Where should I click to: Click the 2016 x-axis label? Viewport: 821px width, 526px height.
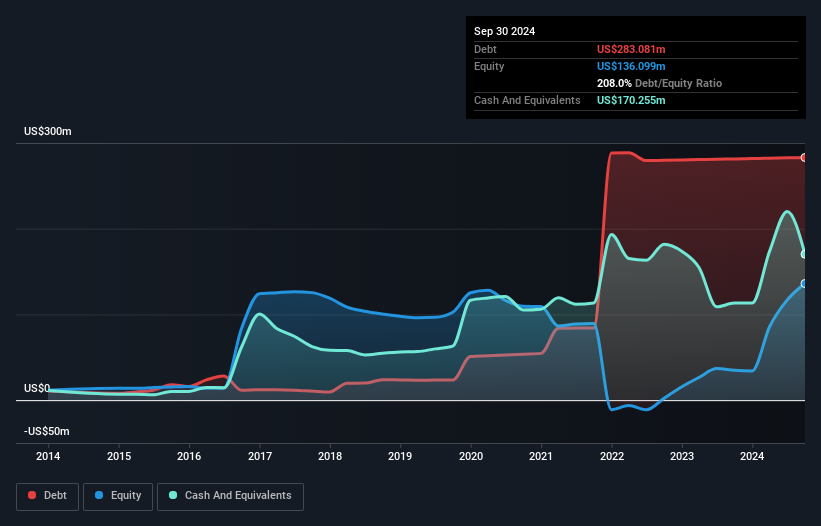(x=189, y=456)
